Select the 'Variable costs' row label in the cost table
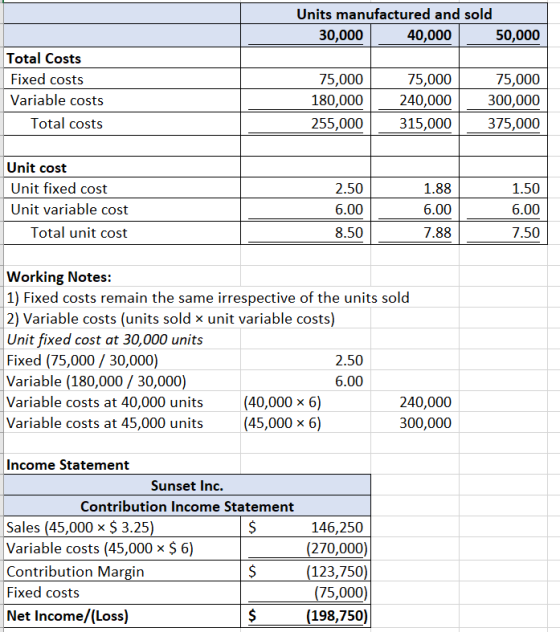 pos(122,100)
